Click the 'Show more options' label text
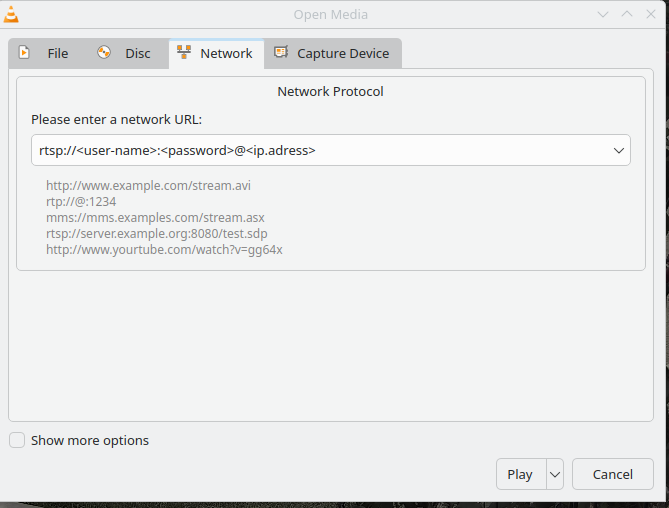The image size is (669, 508). [x=90, y=440]
